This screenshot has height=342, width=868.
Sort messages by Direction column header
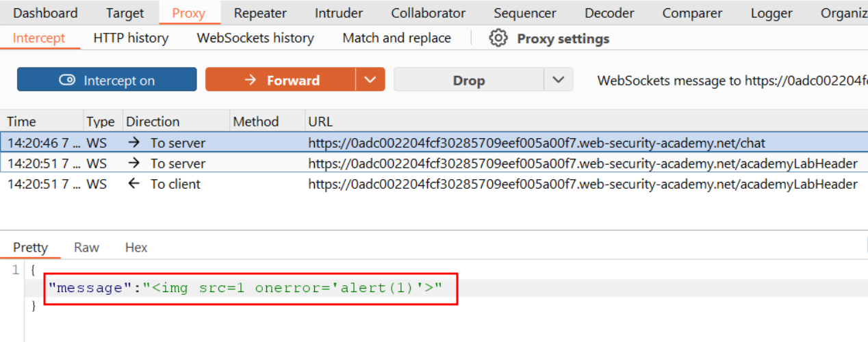tap(153, 122)
